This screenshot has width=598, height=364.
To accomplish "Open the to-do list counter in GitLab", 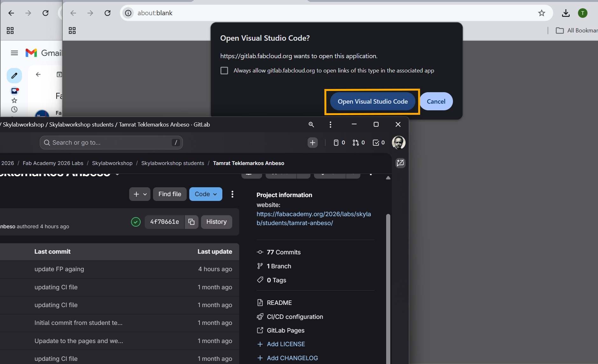I will point(379,143).
